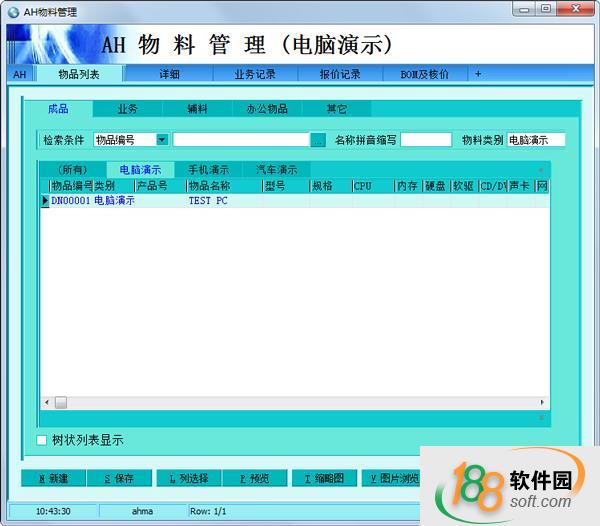Open the BOM及核价 tab
This screenshot has height=526, width=600.
pyautogui.click(x=424, y=74)
